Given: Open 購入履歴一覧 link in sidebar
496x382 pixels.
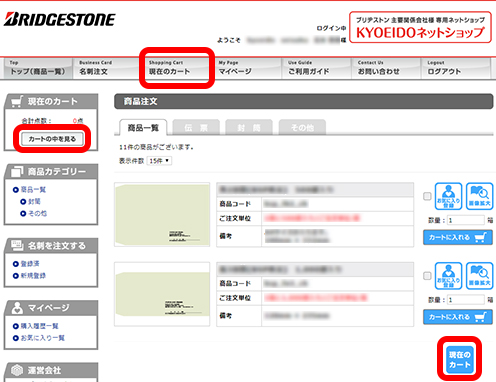Looking at the screenshot, I should click(39, 326).
